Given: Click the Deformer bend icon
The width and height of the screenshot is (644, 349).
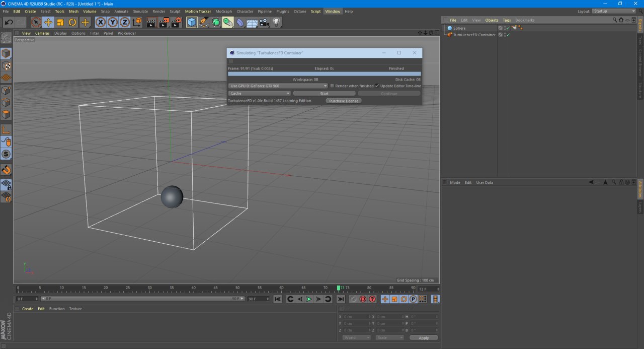Looking at the screenshot, I should (x=240, y=22).
